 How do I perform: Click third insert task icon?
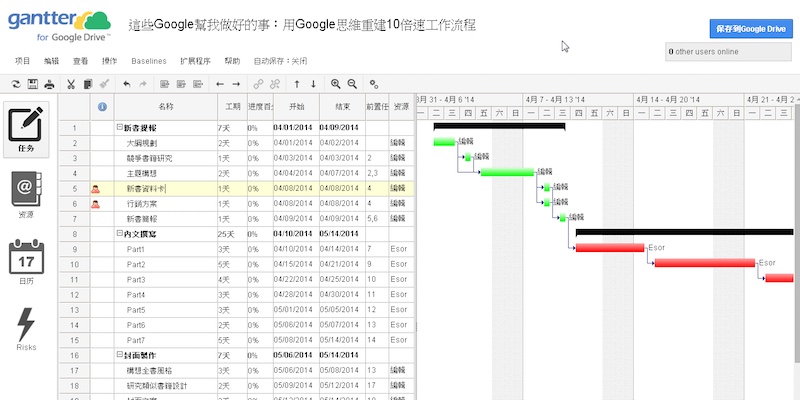coord(198,84)
